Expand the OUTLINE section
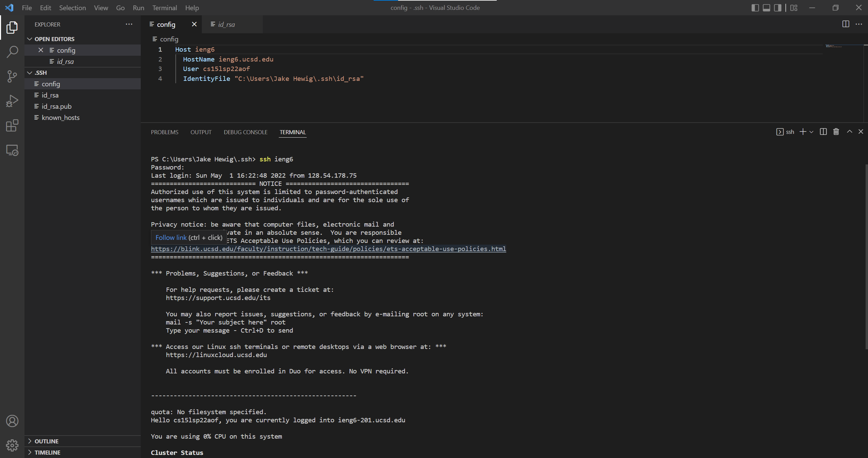Viewport: 868px width, 458px height. [47, 441]
